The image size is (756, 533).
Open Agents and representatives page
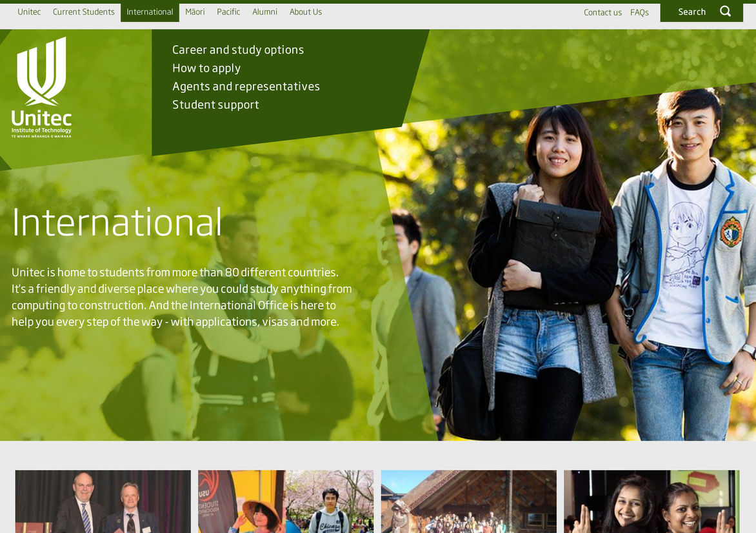click(x=246, y=86)
